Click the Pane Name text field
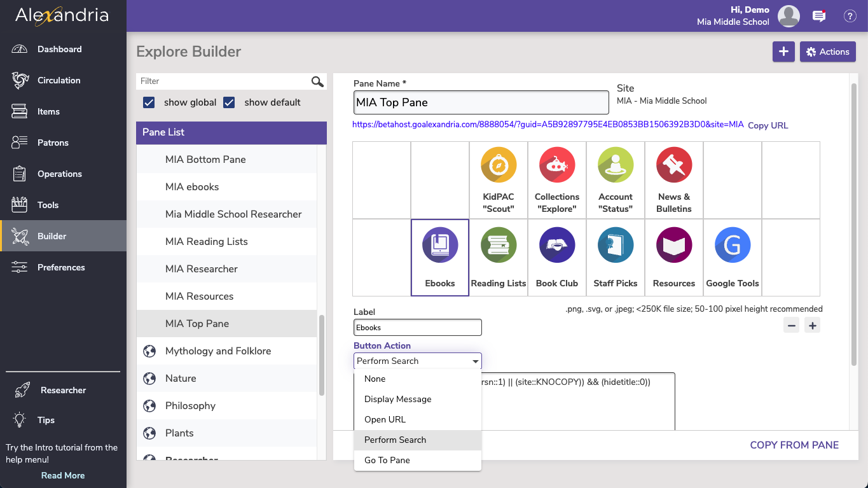This screenshot has width=868, height=488. pyautogui.click(x=481, y=102)
